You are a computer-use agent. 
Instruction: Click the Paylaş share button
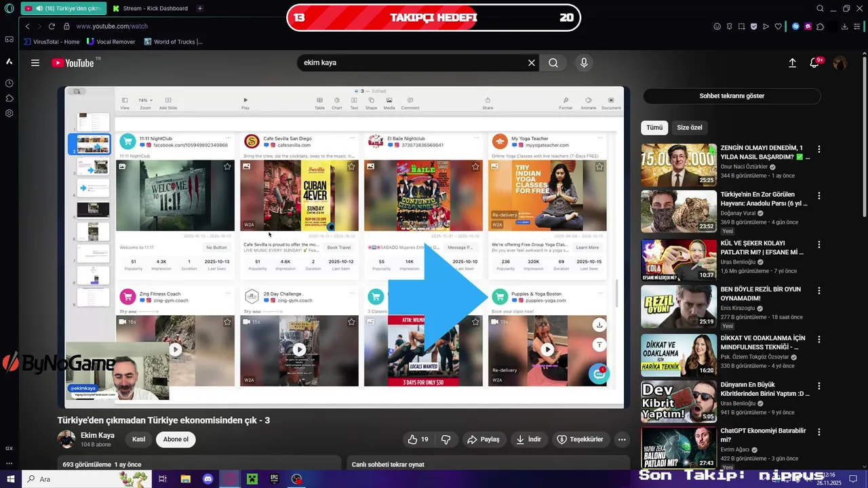click(x=484, y=439)
